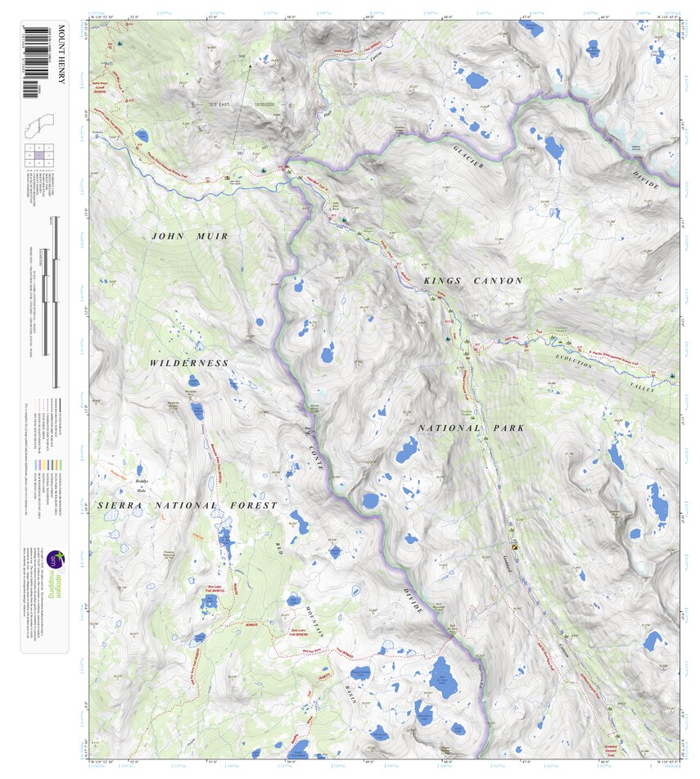The width and height of the screenshot is (700, 779).
Task: Click the 12.5° EAST declination text
Action: (219, 104)
